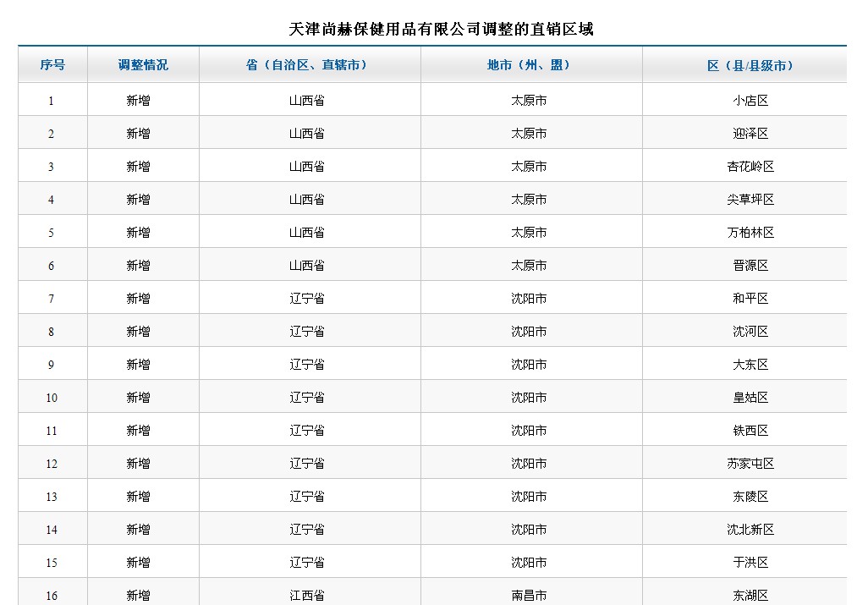Select the 迎泽区 cell

[750, 134]
